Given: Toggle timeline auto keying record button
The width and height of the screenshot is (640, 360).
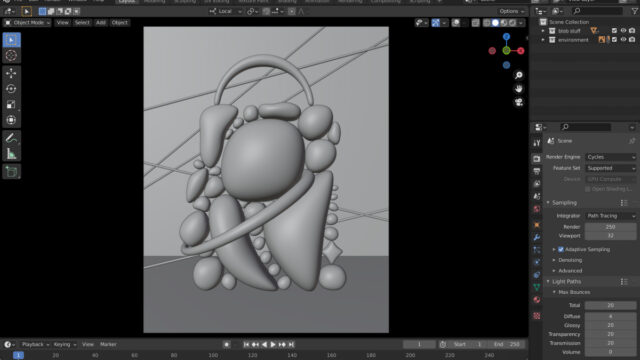Looking at the screenshot, I should coord(227,344).
